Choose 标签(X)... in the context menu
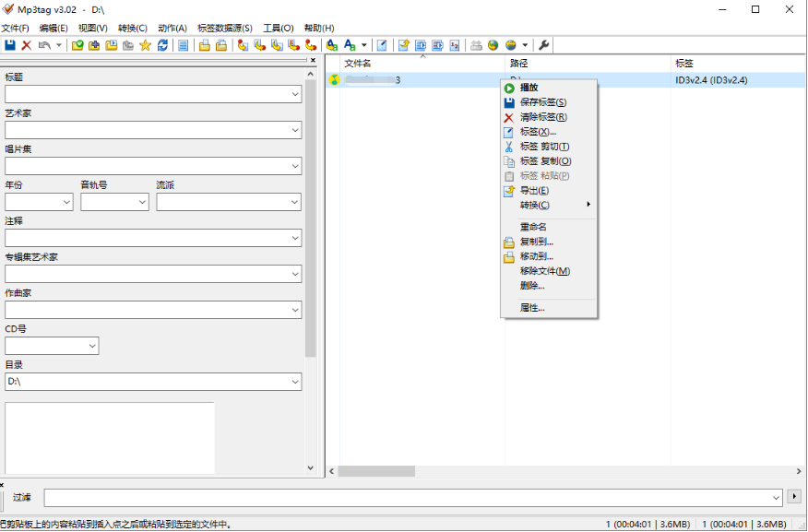 (549, 132)
